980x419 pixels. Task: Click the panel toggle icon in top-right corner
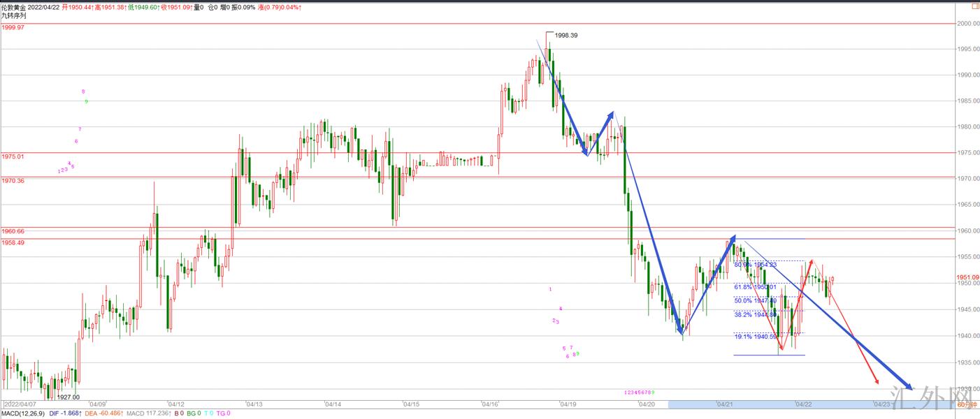point(974,6)
